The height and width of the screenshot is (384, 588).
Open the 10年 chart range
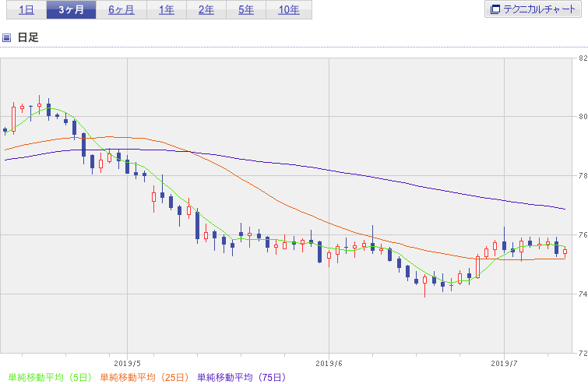click(x=289, y=10)
